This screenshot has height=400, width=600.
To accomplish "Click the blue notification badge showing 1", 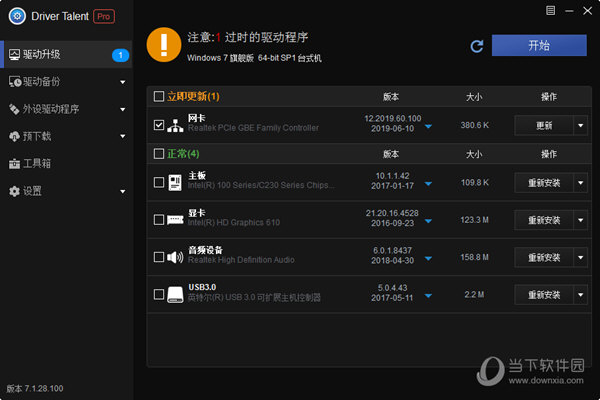I will tap(120, 55).
